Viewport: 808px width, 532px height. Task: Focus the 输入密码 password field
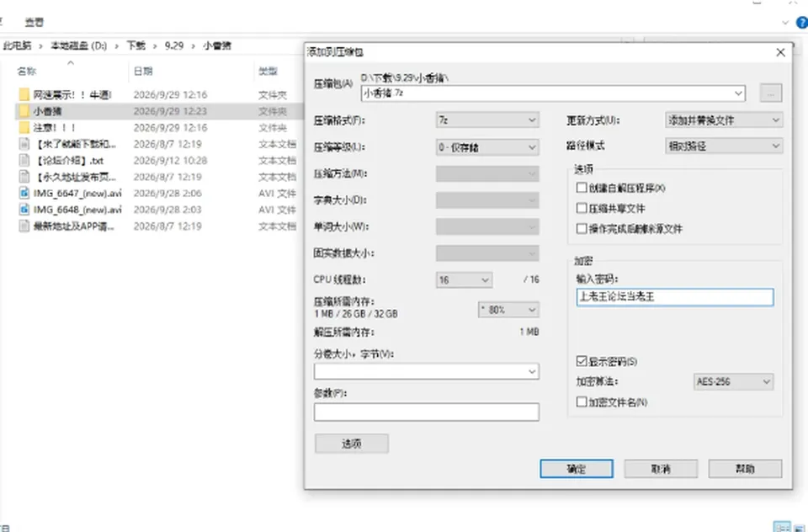coord(675,297)
